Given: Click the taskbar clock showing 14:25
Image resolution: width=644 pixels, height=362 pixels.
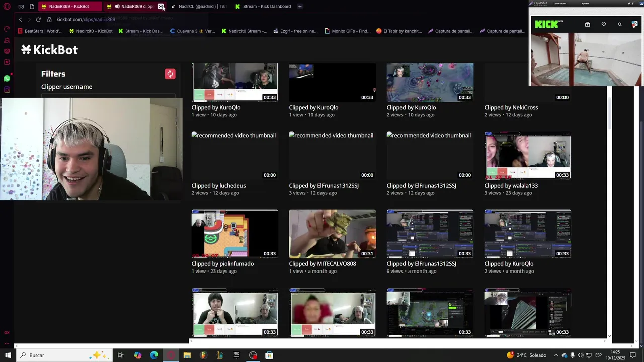Looking at the screenshot, I should [x=615, y=355].
